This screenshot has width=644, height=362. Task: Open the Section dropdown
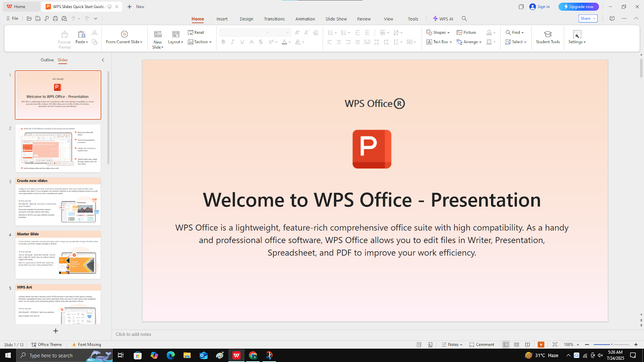click(199, 42)
